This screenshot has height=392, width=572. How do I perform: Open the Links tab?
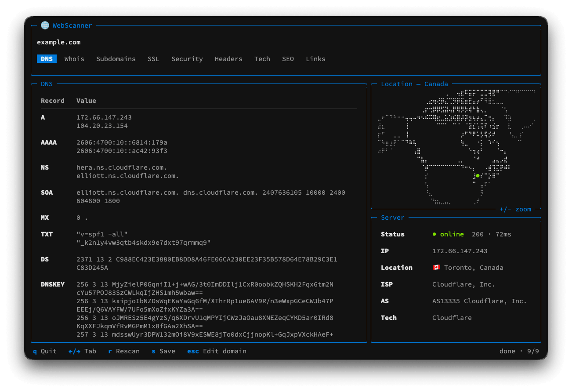(x=315, y=59)
